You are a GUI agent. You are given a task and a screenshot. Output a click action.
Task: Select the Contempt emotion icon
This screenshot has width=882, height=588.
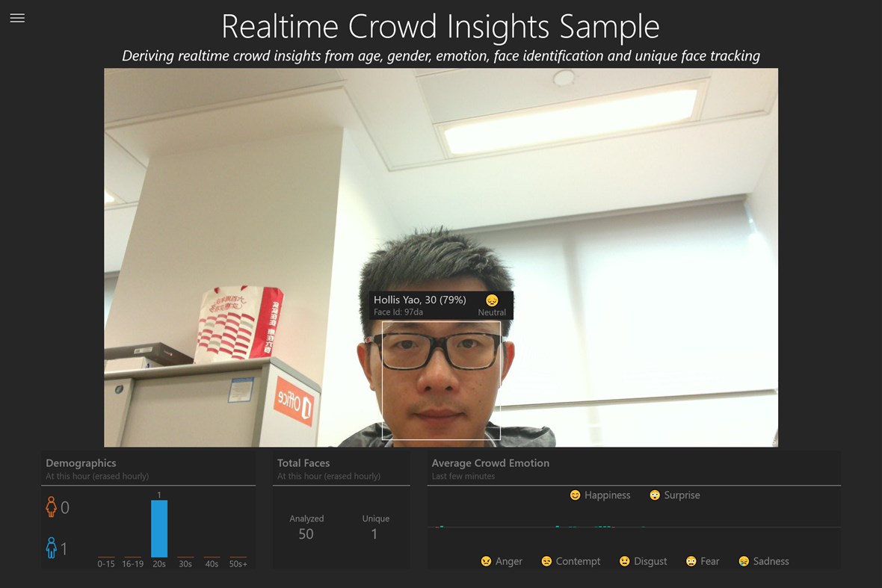click(547, 561)
